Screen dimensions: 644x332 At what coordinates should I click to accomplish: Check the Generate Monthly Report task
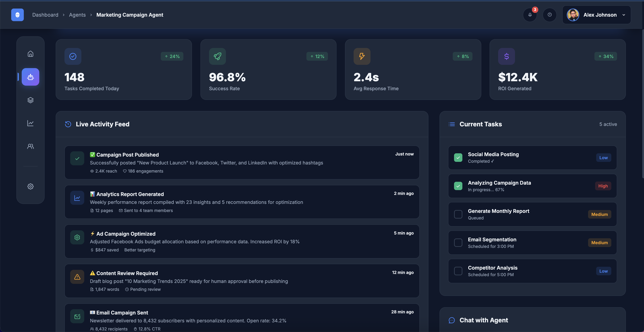click(458, 214)
